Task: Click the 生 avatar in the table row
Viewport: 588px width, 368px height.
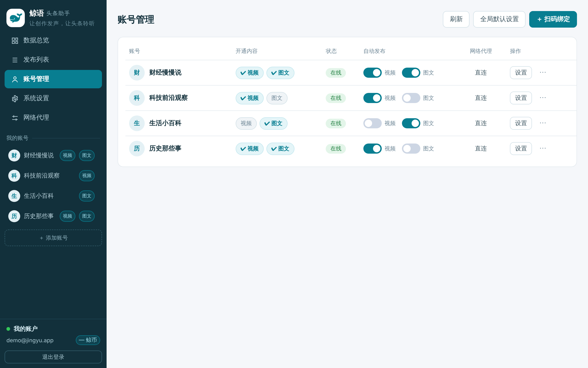Action: coord(137,123)
